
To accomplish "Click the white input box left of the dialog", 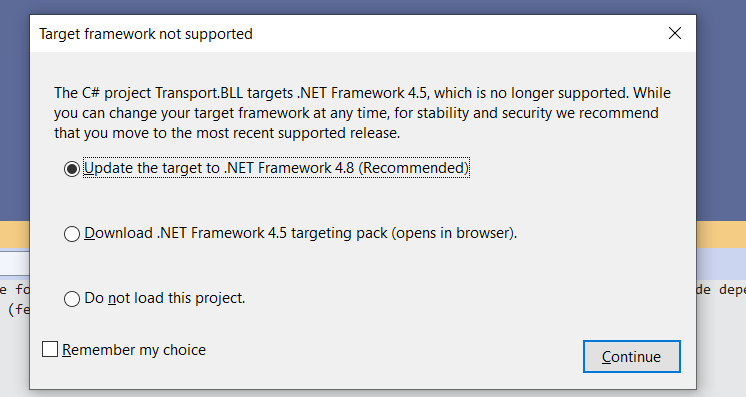I will pyautogui.click(x=14, y=263).
